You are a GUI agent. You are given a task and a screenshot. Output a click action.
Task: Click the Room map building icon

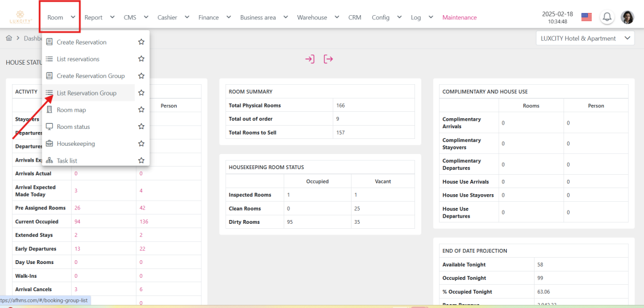(50, 110)
